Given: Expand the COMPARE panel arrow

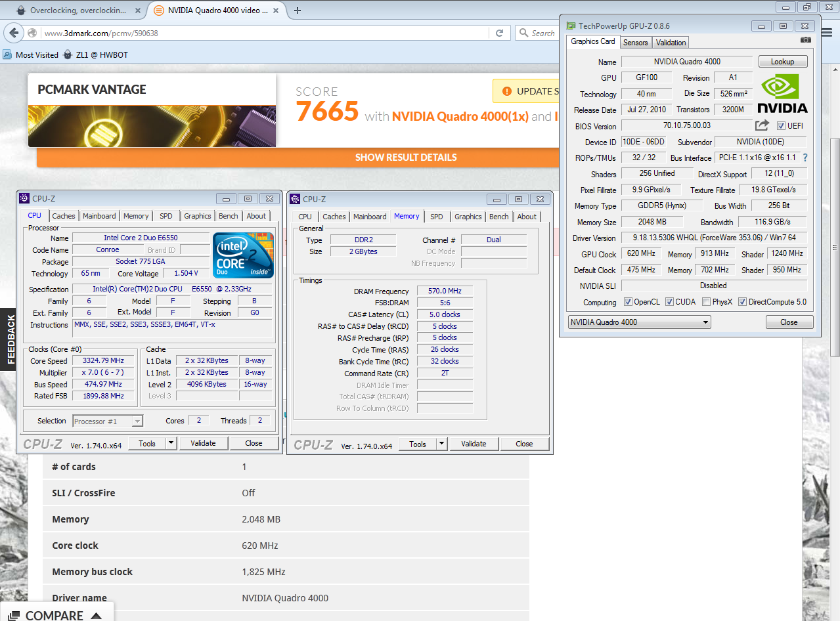Looking at the screenshot, I should (x=96, y=616).
